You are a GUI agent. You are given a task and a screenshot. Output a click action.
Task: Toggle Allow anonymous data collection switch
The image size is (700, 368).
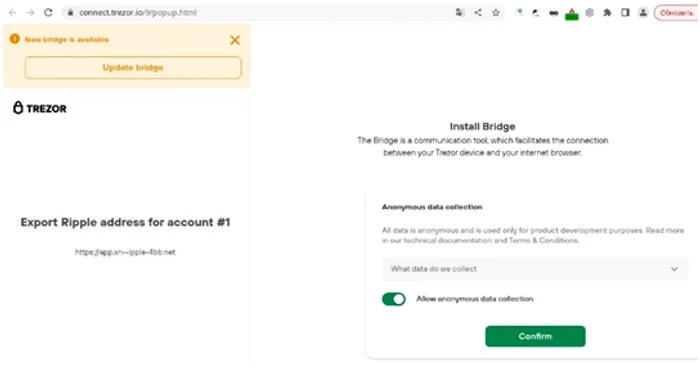click(x=394, y=299)
